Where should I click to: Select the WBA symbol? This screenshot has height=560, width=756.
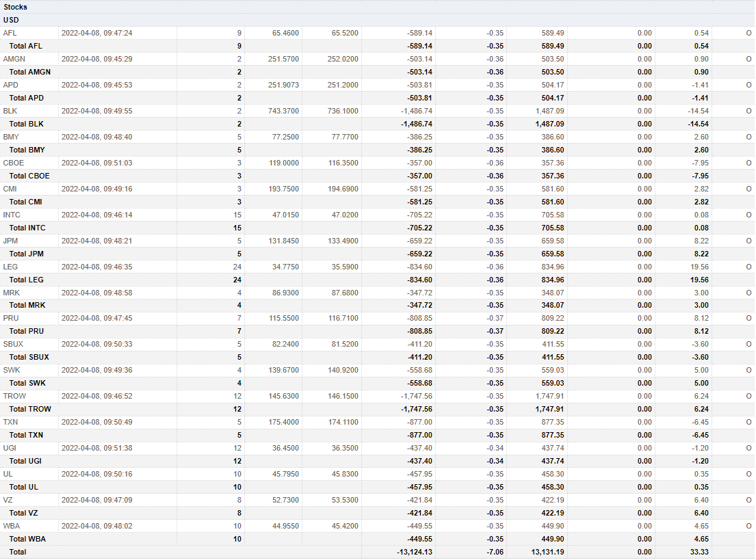(12, 526)
